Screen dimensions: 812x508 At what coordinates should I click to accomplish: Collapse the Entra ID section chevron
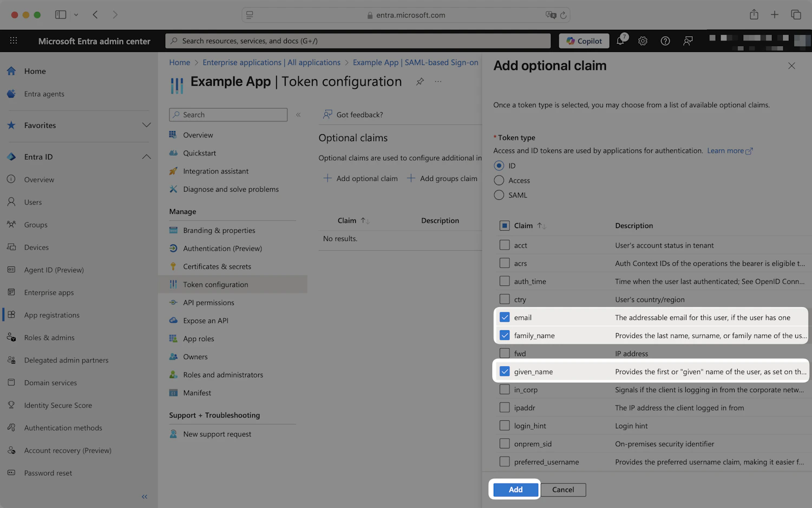coord(146,157)
